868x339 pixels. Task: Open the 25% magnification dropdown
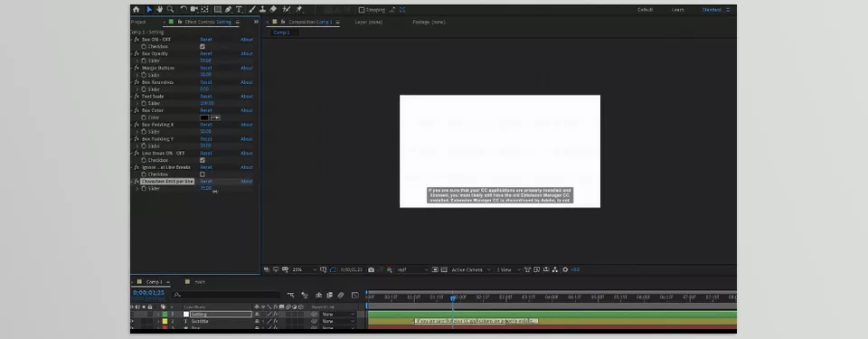point(304,269)
